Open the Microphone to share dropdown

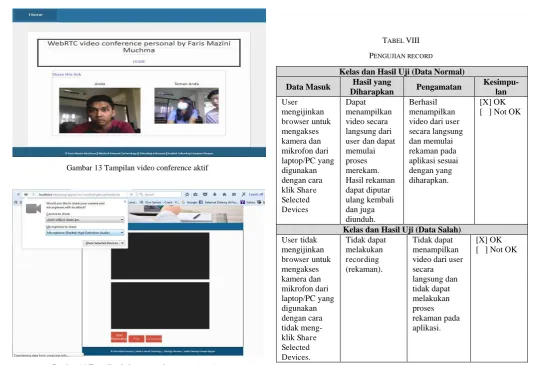click(85, 233)
